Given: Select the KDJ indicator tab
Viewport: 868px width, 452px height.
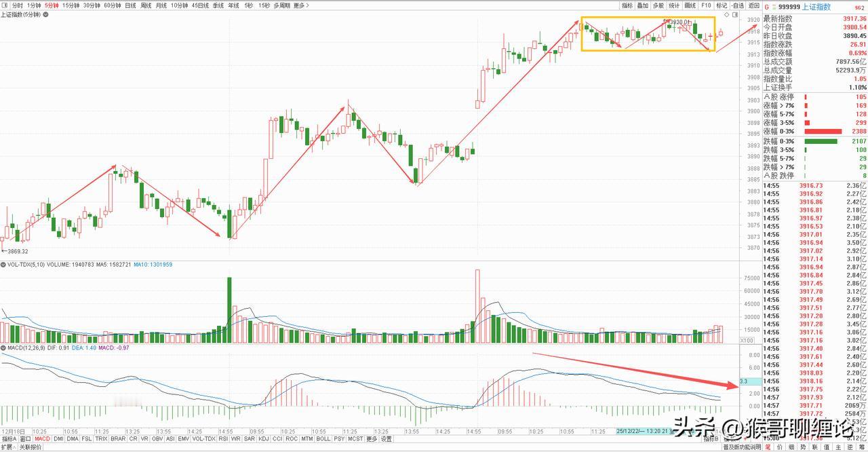Looking at the screenshot, I should [x=264, y=438].
